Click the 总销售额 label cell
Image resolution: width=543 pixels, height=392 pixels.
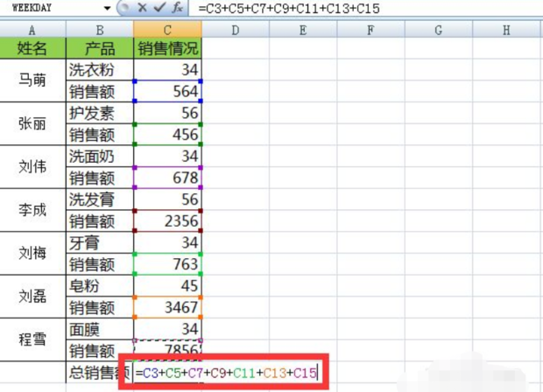(100, 372)
